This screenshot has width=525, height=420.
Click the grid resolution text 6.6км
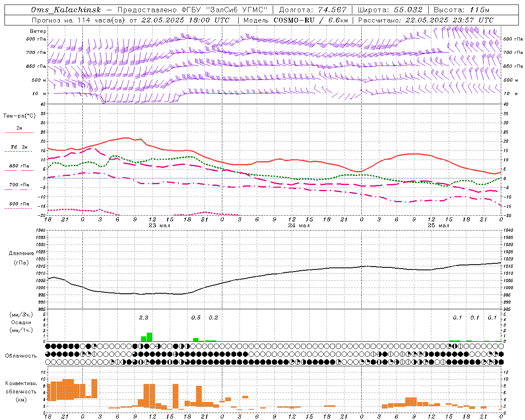(338, 20)
